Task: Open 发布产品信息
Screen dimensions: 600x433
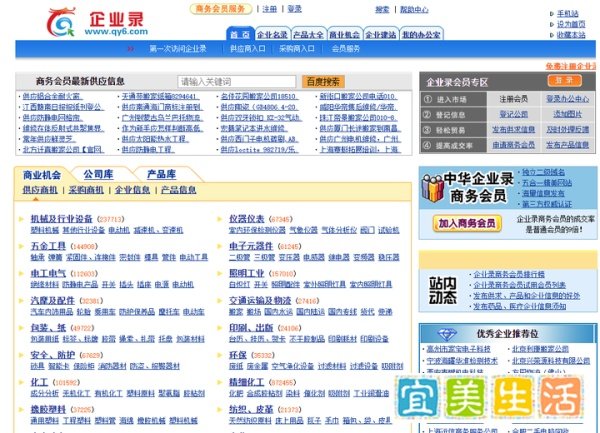Action: coord(567,145)
